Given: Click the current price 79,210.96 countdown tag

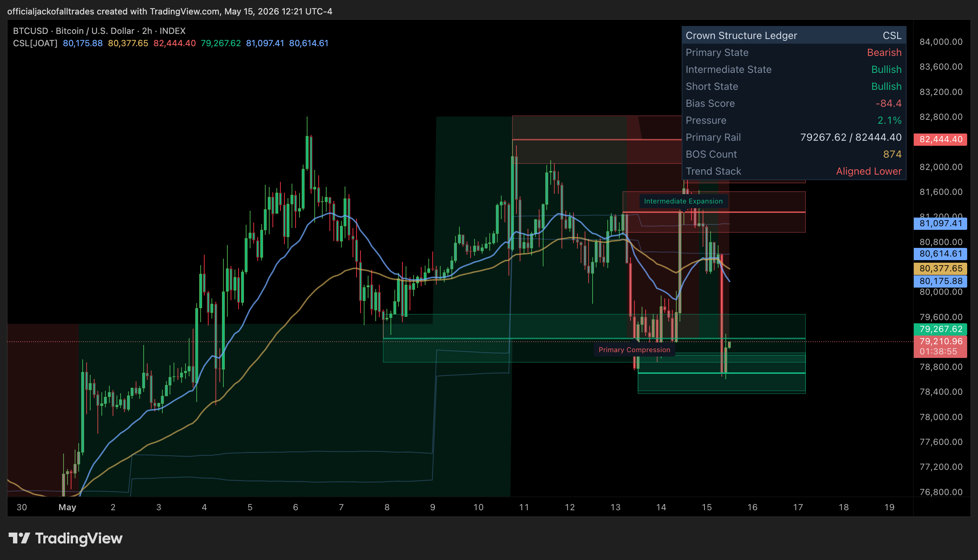Looking at the screenshot, I should tap(940, 346).
